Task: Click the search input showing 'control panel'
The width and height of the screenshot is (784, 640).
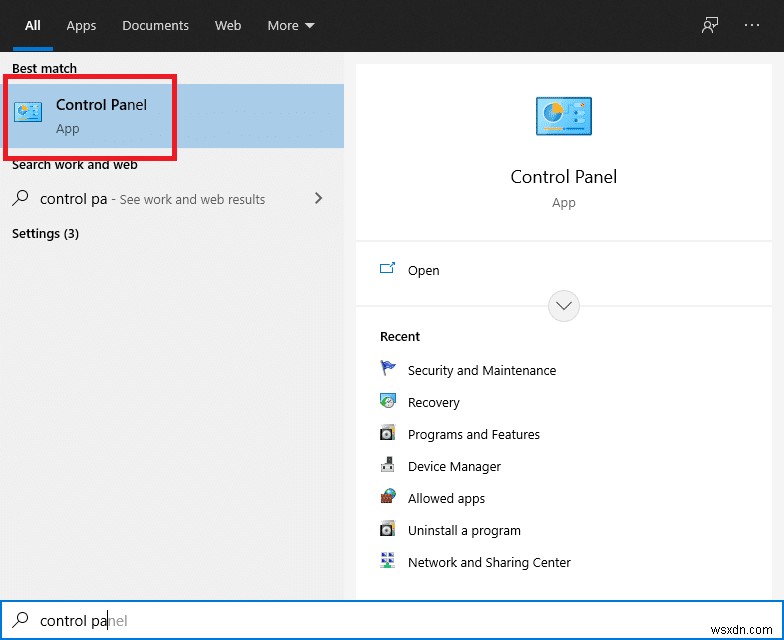Action: (392, 620)
